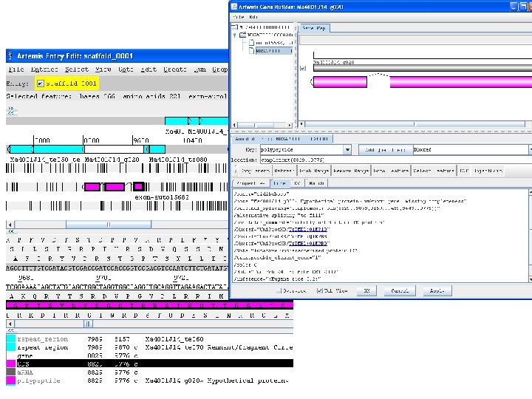532x399 pixels.
Task: Select the root node icon in Gene Builder tree
Action: (x=235, y=27)
